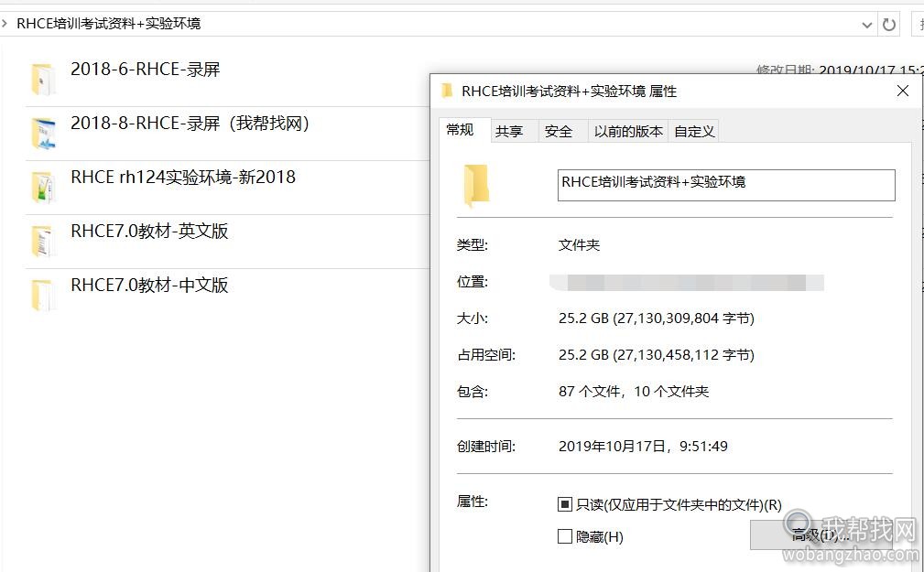The height and width of the screenshot is (572, 924).
Task: Select the RHCE7.0教材-中文版 folder icon
Action: (44, 295)
